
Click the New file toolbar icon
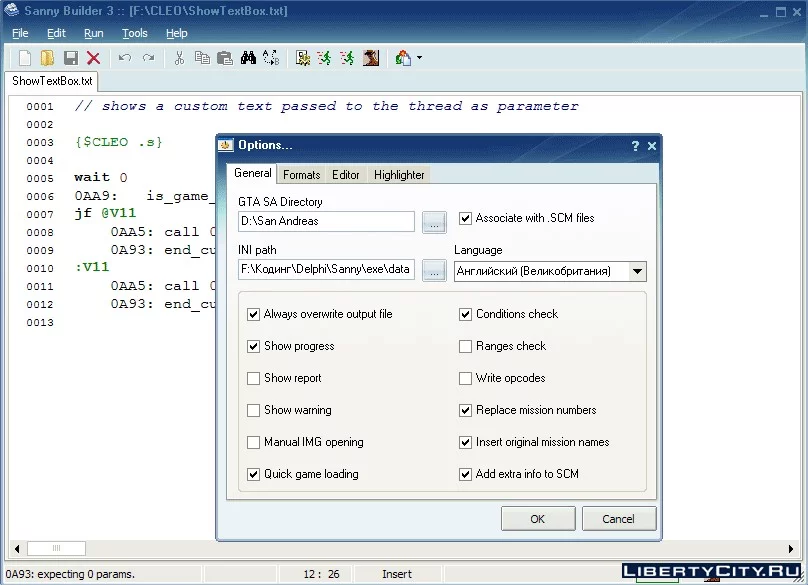click(24, 58)
